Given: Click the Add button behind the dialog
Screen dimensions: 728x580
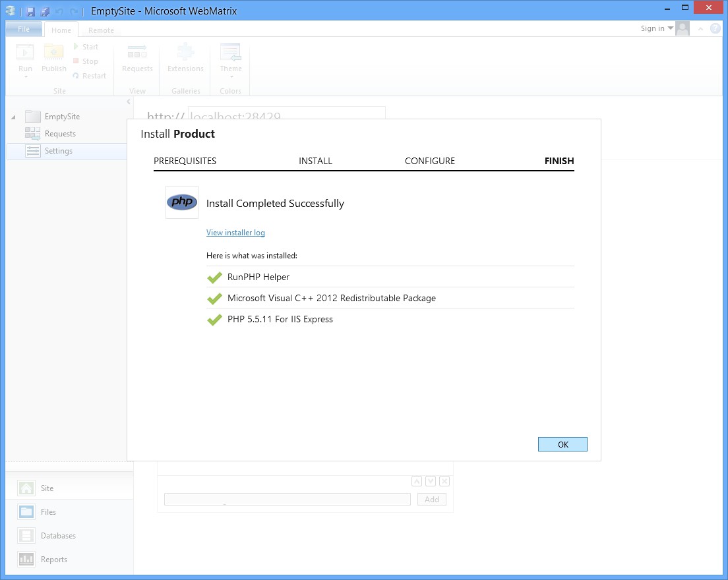Looking at the screenshot, I should click(431, 500).
